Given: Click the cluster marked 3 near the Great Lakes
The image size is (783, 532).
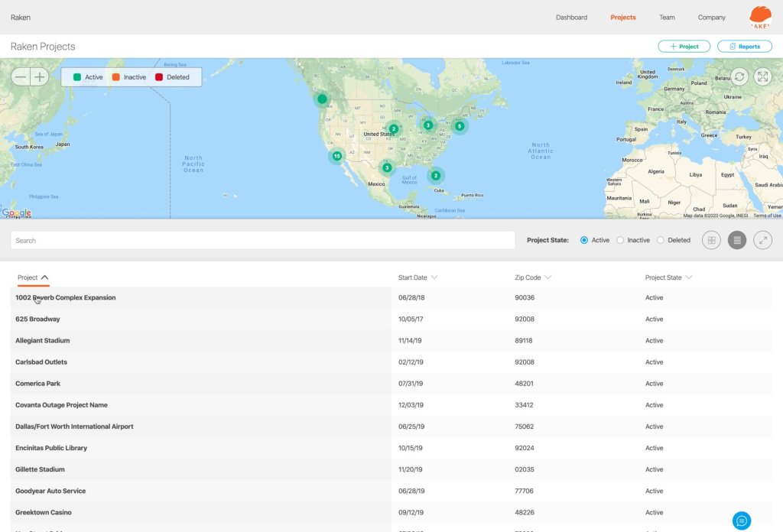Looking at the screenshot, I should coord(428,125).
